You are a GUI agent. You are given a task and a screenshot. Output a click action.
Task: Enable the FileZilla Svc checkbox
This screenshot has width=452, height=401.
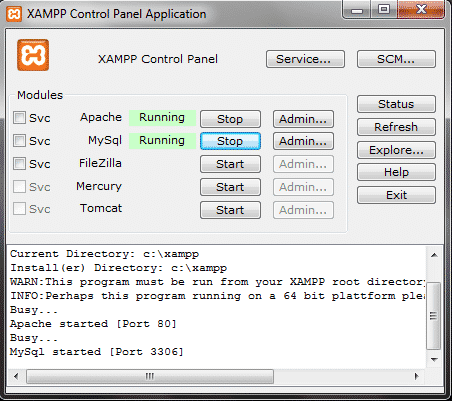[x=19, y=164]
